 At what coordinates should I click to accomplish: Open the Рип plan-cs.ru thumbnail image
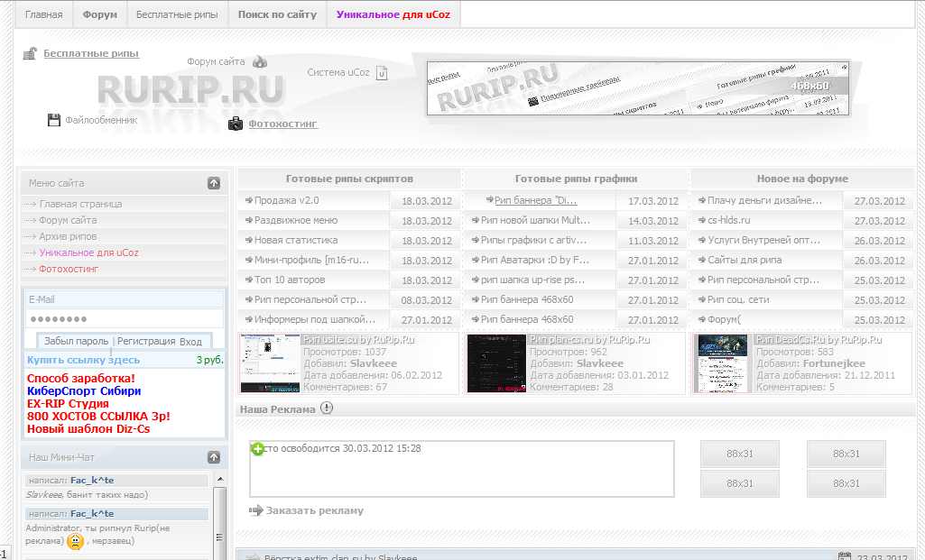pos(496,363)
